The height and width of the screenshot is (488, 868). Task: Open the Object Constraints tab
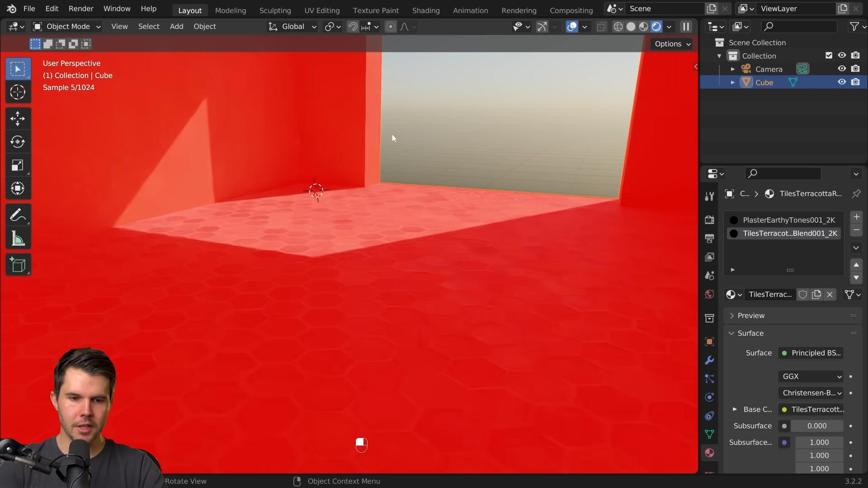click(709, 416)
